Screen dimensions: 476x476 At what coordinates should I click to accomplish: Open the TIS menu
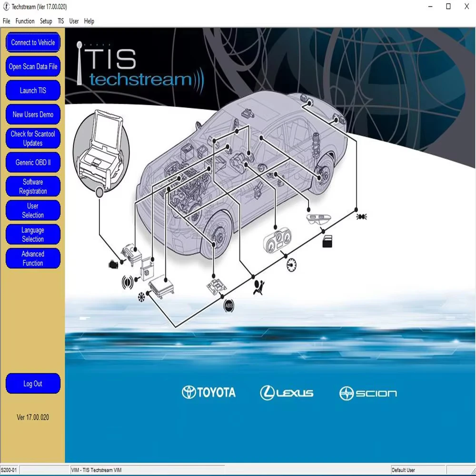click(61, 21)
